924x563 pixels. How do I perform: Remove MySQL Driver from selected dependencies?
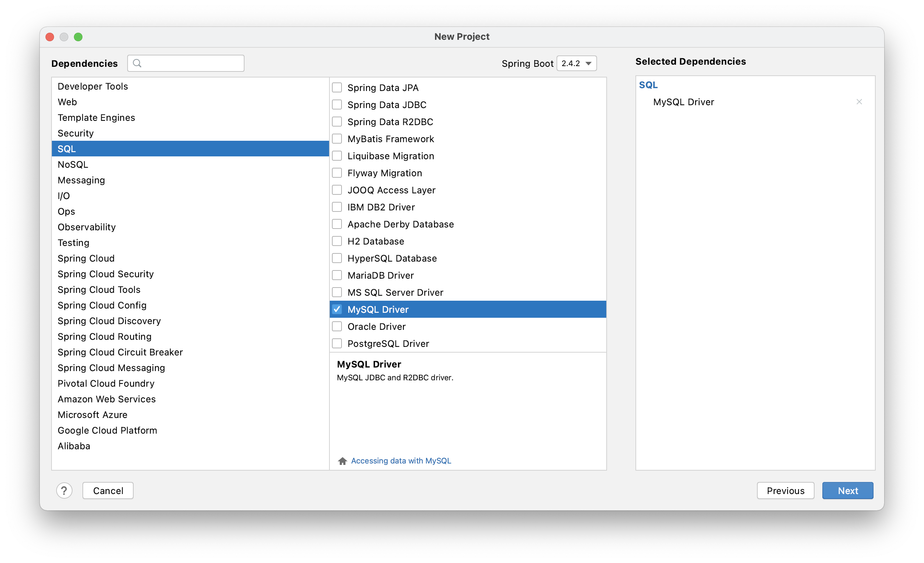pyautogui.click(x=859, y=102)
